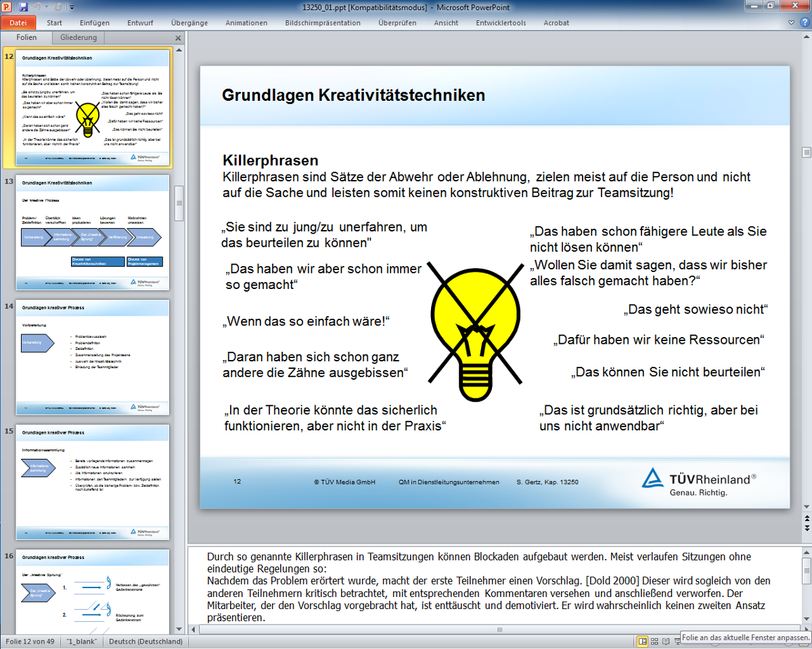The width and height of the screenshot is (812, 649).
Task: Close the slides pane with the X
Action: pyautogui.click(x=178, y=39)
